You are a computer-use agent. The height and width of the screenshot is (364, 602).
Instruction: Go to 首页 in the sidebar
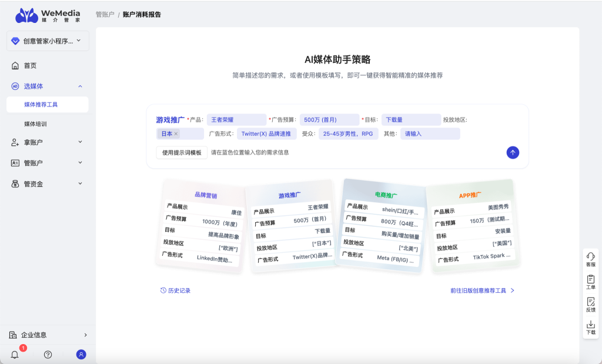[x=30, y=66]
